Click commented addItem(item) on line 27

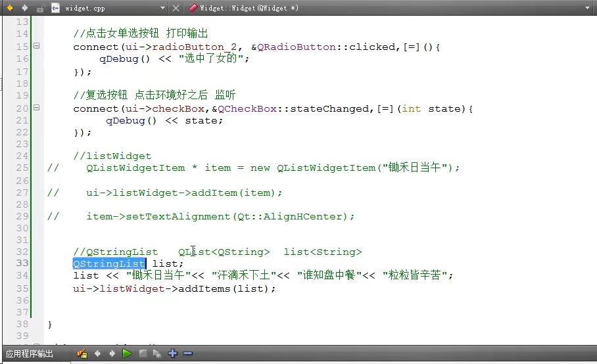[233, 193]
